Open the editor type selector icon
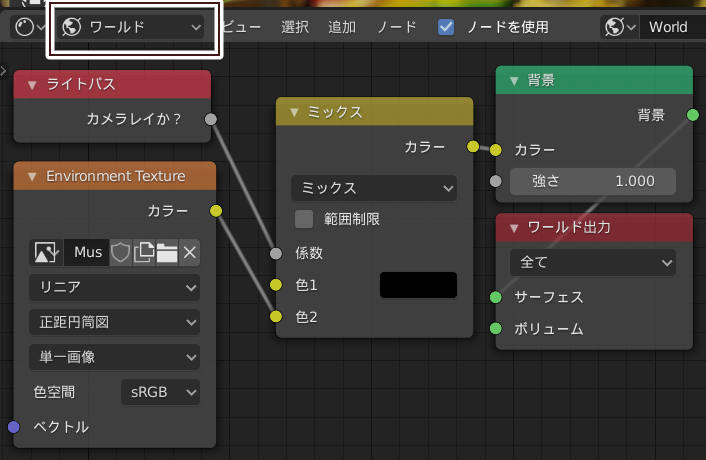 coord(29,27)
